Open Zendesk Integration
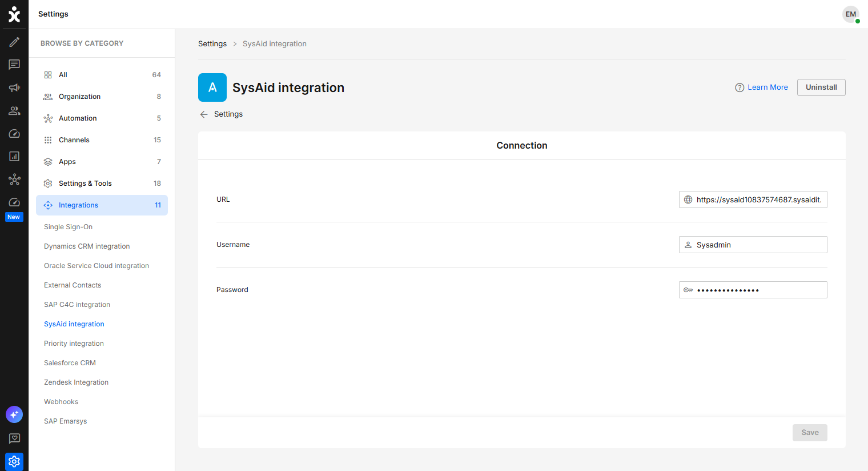The width and height of the screenshot is (868, 471). 76,382
